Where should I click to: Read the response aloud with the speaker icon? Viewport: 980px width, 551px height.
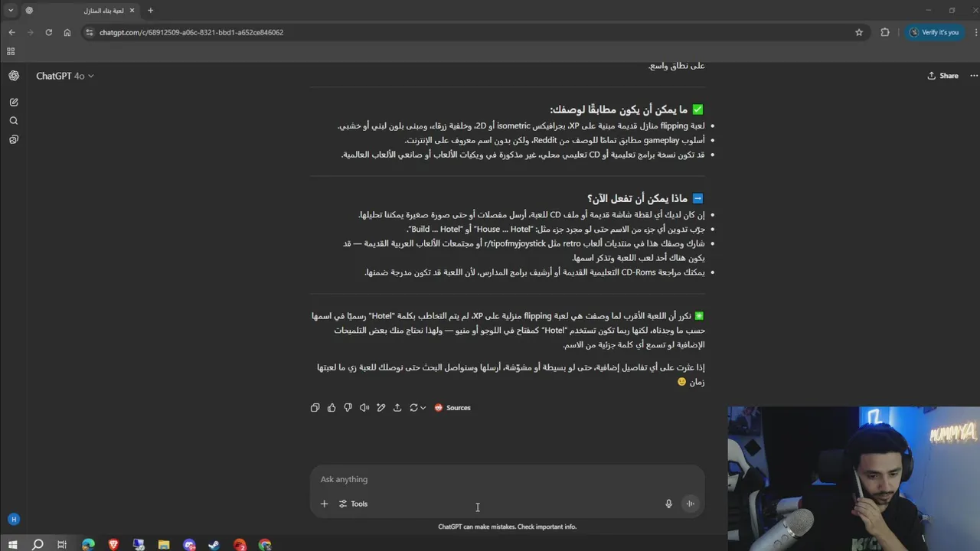[364, 408]
